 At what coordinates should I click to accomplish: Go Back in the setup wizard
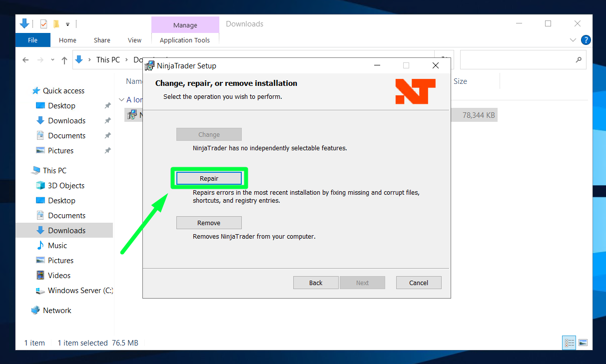[316, 283]
